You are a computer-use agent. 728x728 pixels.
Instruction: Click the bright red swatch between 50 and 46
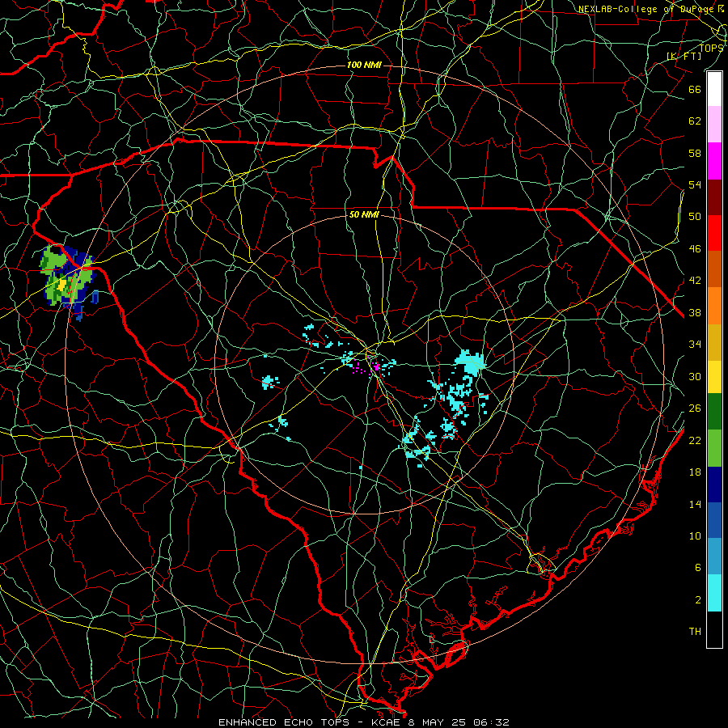click(x=714, y=233)
